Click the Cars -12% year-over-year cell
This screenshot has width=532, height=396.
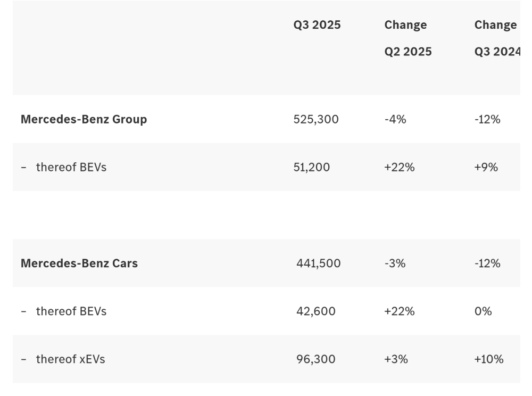(x=487, y=263)
